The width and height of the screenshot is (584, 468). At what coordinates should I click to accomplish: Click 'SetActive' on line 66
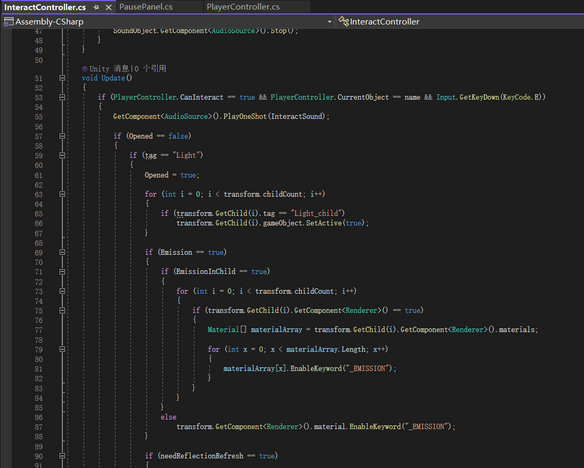(x=324, y=223)
